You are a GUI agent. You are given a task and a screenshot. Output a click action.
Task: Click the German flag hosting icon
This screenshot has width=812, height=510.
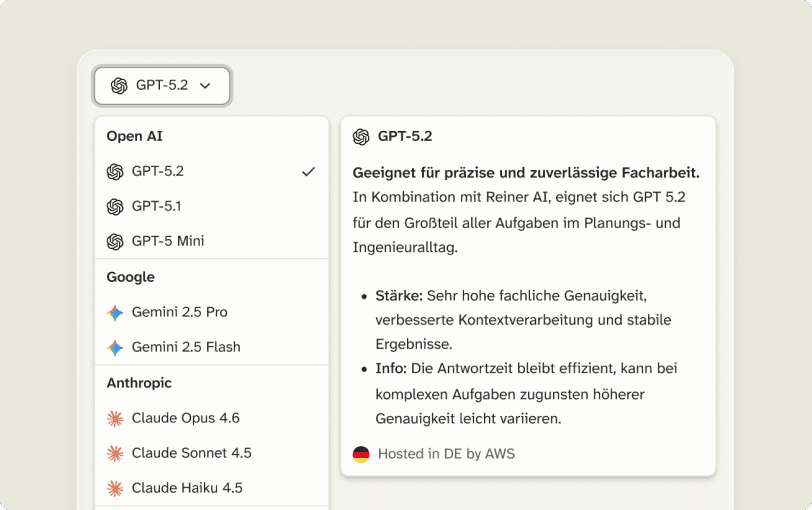361,454
